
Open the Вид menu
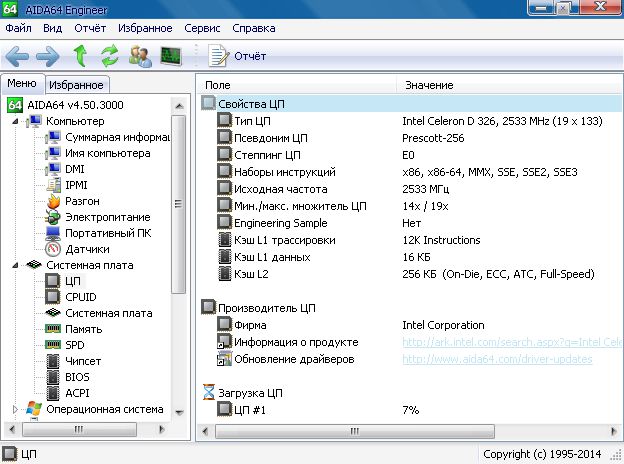point(53,28)
